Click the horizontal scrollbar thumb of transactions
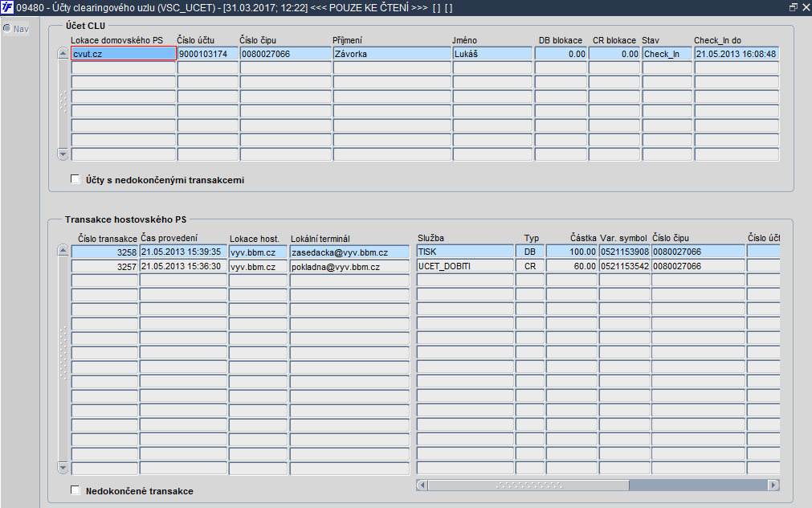 (528, 485)
